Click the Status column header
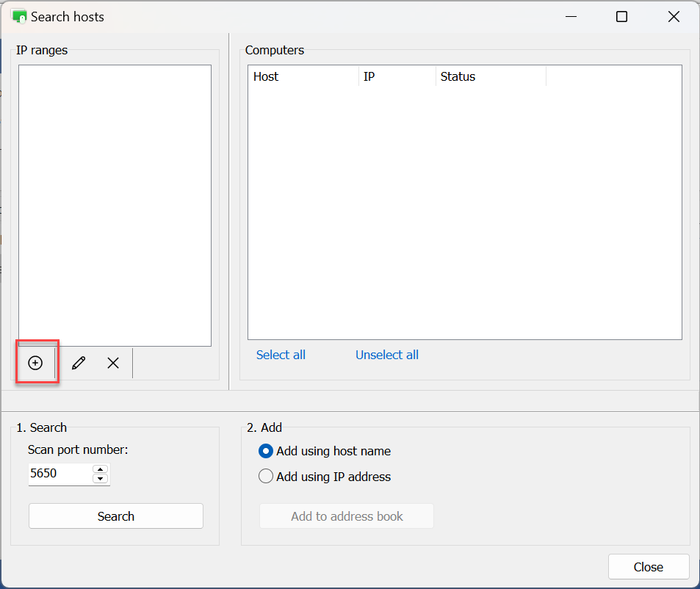Viewport: 700px width, 589px height. point(490,76)
